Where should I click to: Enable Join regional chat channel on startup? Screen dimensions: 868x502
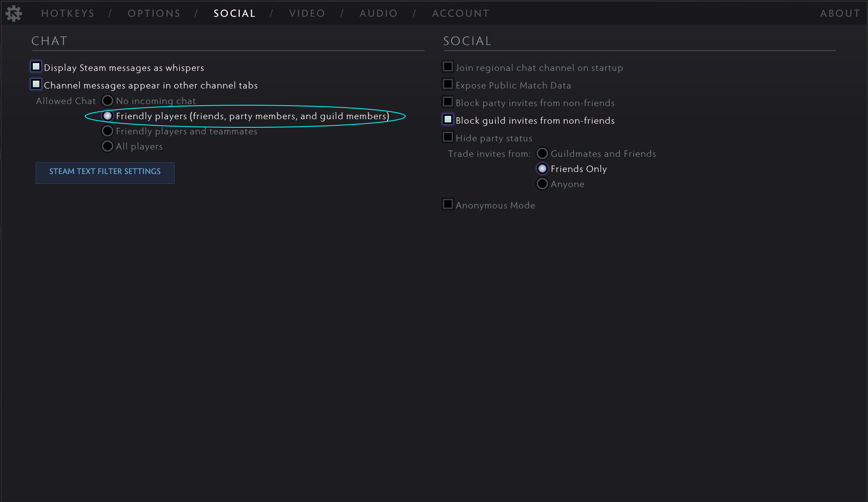tap(448, 66)
